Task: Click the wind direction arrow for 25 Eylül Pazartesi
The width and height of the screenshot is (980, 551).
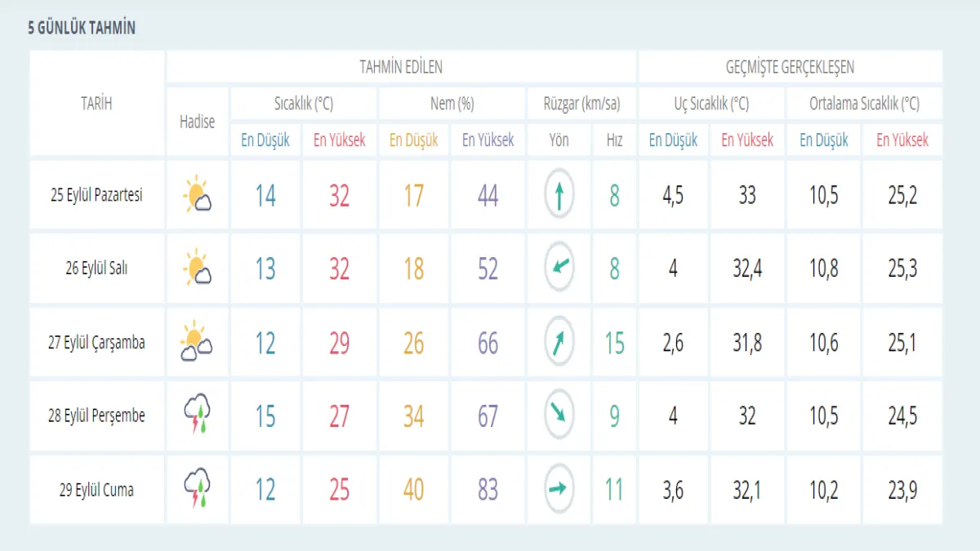Action: tap(559, 195)
